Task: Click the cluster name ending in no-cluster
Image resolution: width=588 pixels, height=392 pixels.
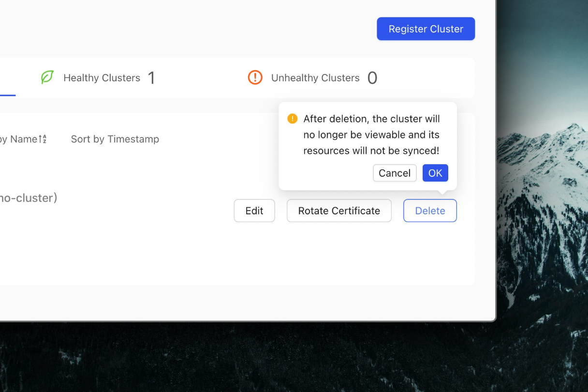Action: (28, 198)
